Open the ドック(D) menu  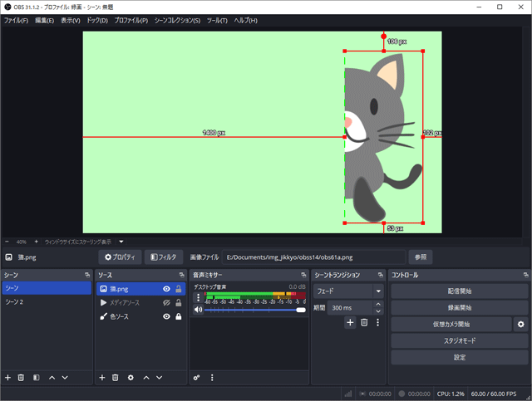pos(97,20)
